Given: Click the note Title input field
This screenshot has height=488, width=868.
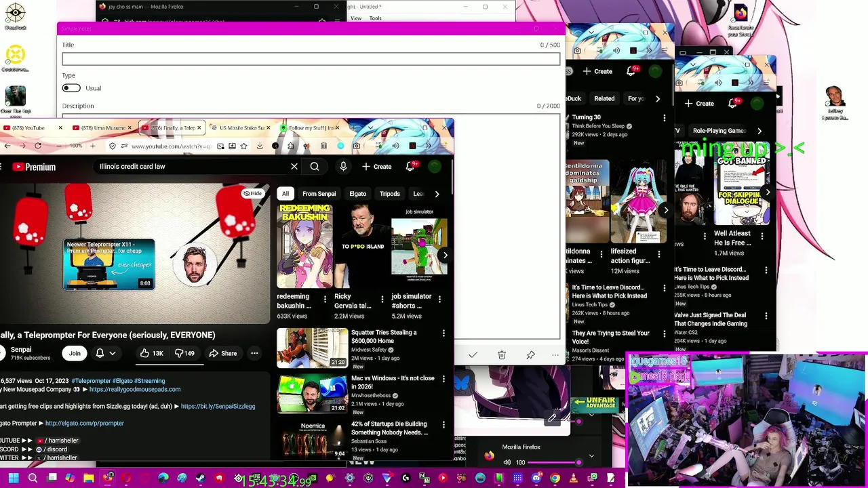Looking at the screenshot, I should [x=311, y=60].
